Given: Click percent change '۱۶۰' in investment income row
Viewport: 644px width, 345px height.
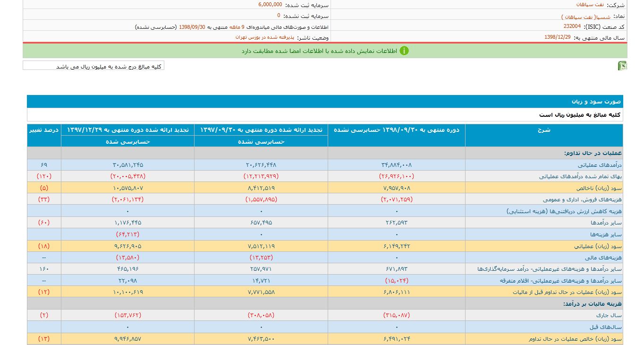Looking at the screenshot, I should pyautogui.click(x=44, y=269).
